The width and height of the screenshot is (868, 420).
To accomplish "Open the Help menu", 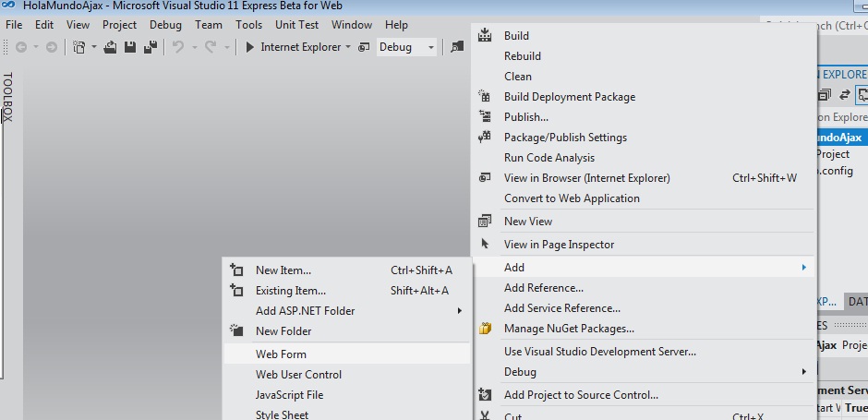I will 396,25.
